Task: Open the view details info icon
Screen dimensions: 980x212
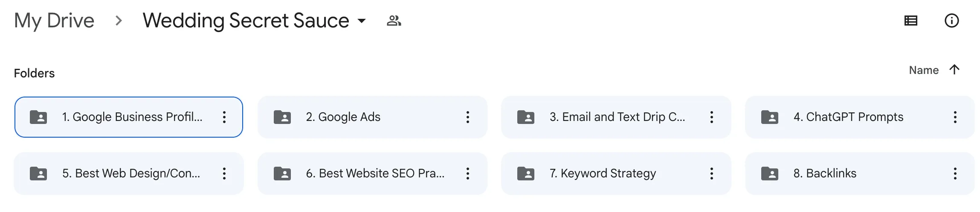Action: tap(951, 21)
